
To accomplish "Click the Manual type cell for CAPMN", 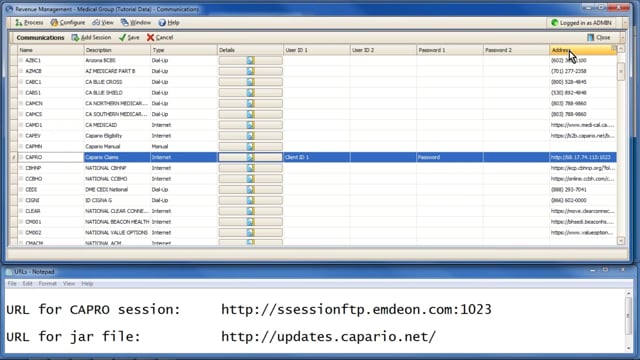I will point(184,147).
